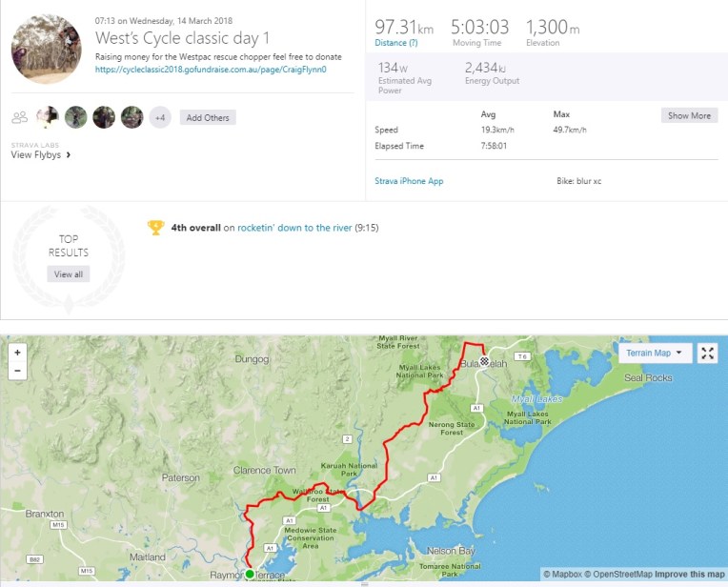
Task: Click Improve this map link
Action: [689, 574]
